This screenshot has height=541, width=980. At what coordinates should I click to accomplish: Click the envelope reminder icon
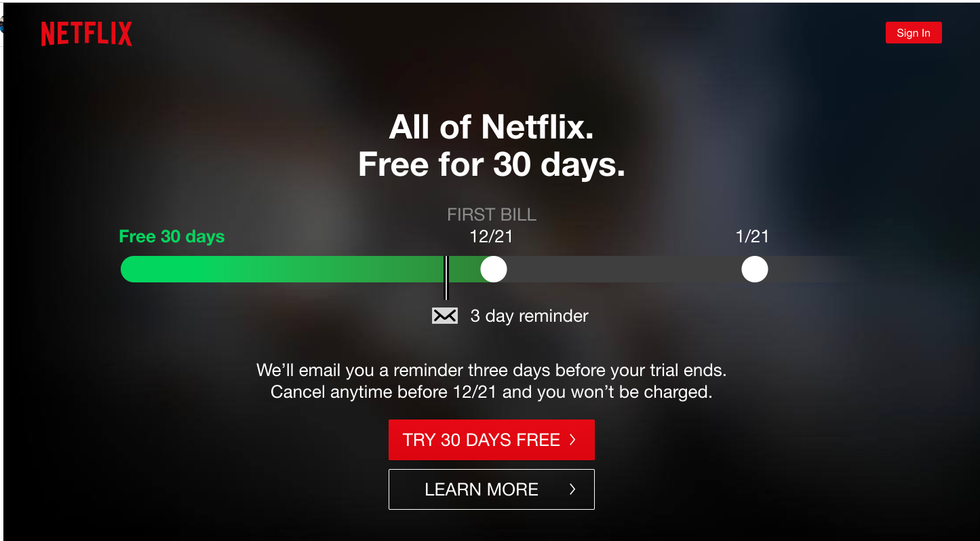point(445,316)
